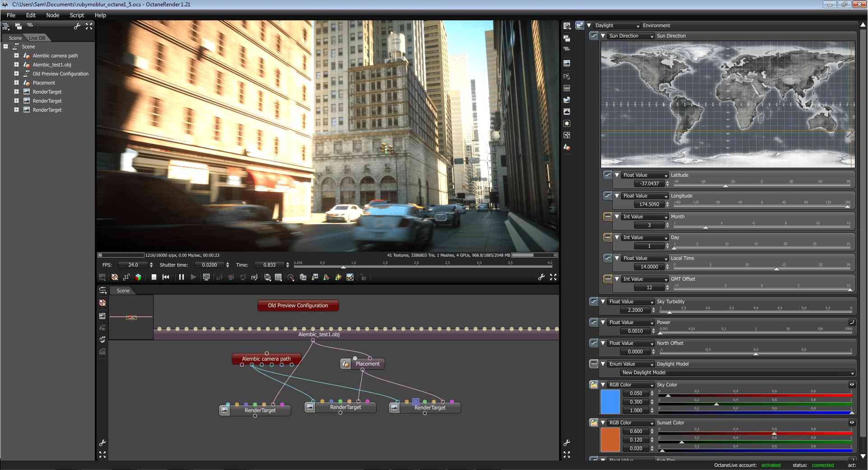Open the Edit menu
Screen dimensions: 868x470
[31, 15]
